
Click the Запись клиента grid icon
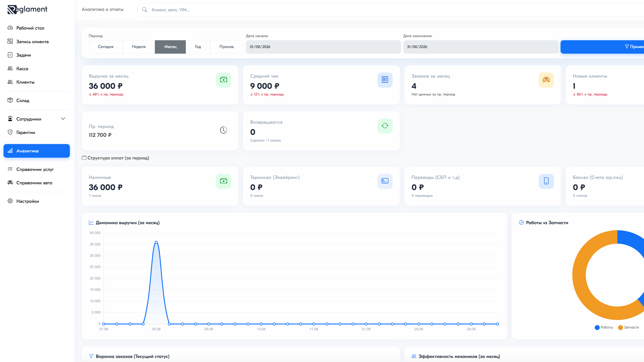tap(10, 41)
